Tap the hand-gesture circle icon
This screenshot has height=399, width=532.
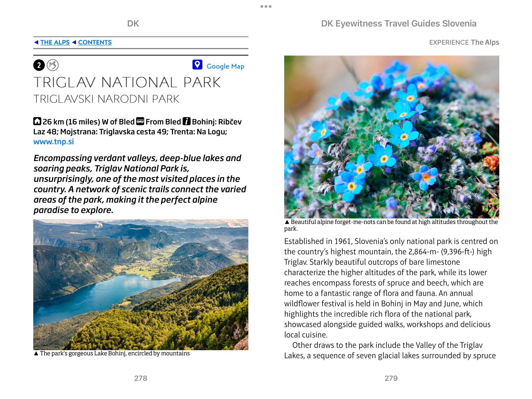53,65
